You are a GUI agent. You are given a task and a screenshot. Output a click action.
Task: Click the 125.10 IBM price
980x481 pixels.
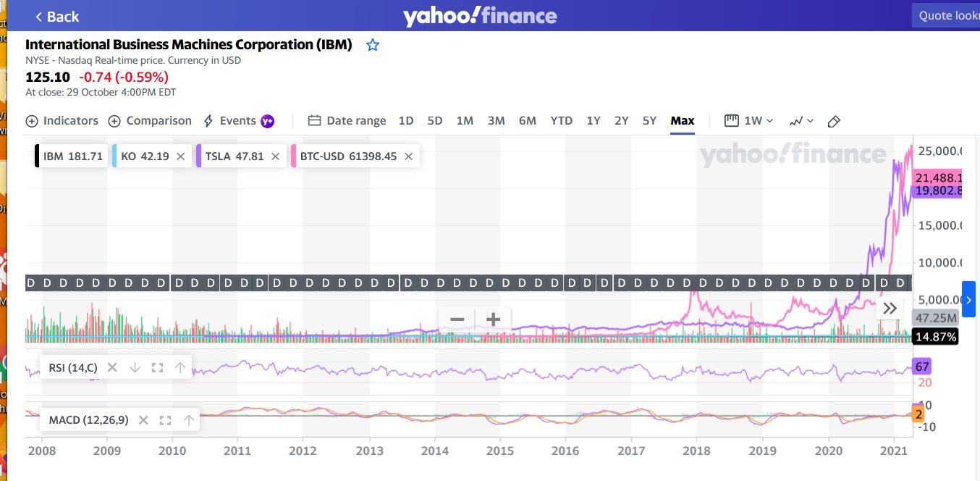[48, 77]
